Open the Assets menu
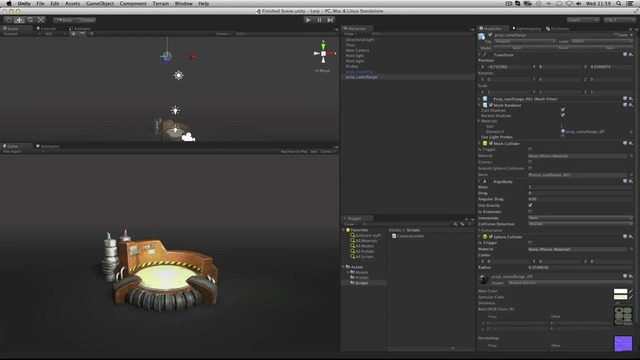640x360 pixels. (x=73, y=3)
